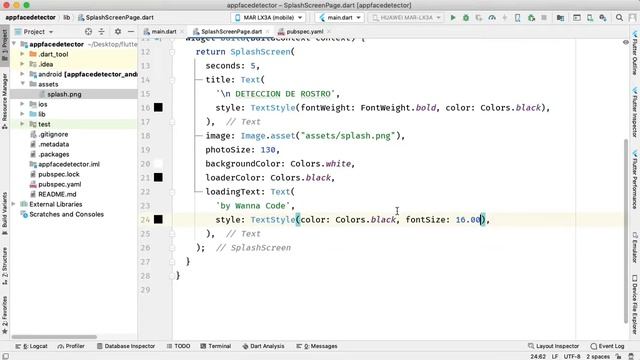Open the Database Inspector tool window

126,346
